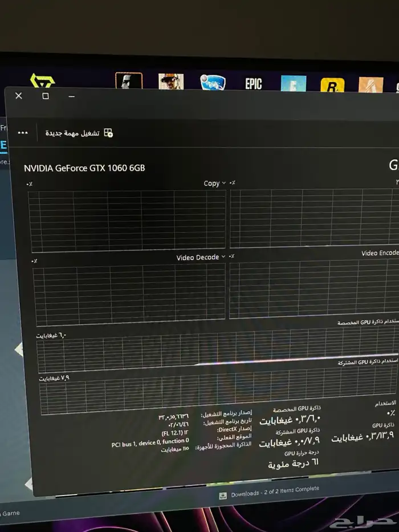Open the Epic Games desktop shortcut
The height and width of the screenshot is (532, 399).
tap(254, 83)
